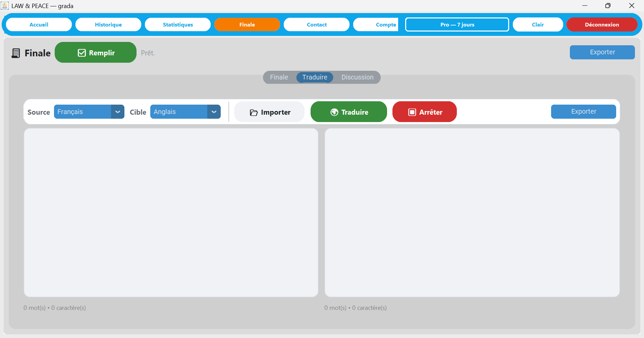This screenshot has width=644, height=338.
Task: Click the Importer button
Action: pyautogui.click(x=269, y=112)
